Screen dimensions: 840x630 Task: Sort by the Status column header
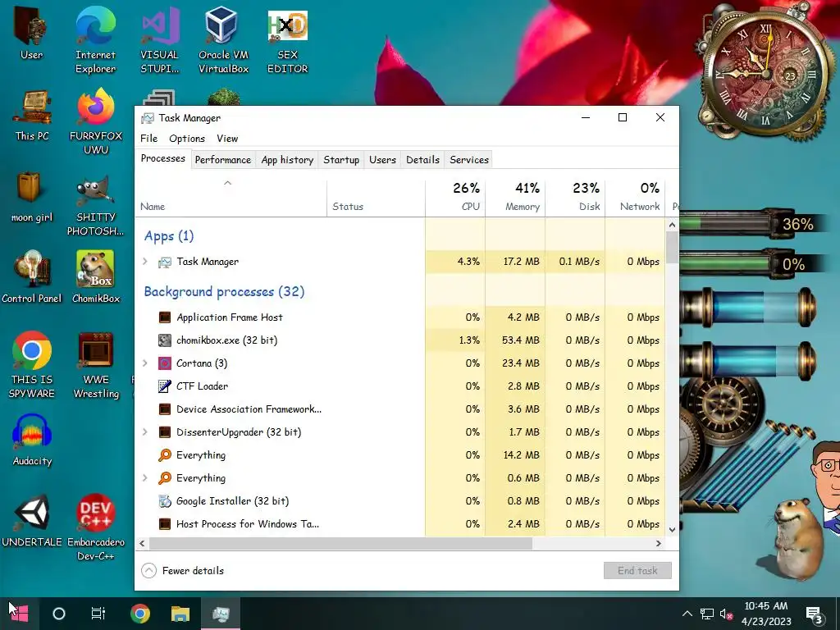[x=376, y=197]
